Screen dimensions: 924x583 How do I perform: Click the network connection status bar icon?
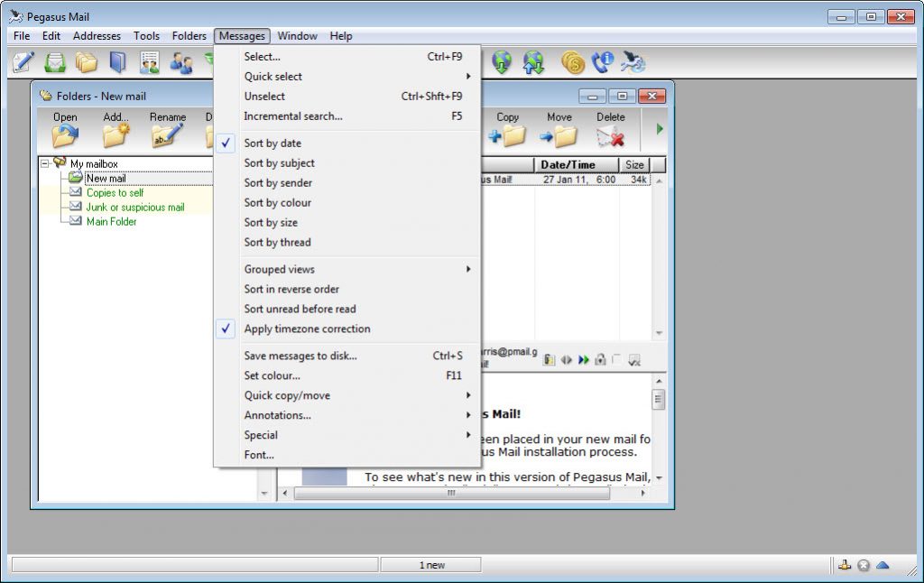[x=845, y=565]
